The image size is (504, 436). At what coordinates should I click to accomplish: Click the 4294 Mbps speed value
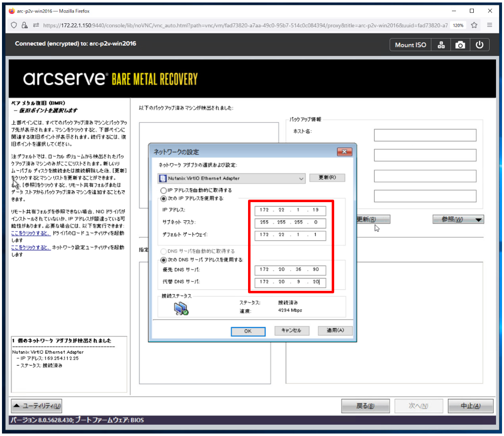290,311
